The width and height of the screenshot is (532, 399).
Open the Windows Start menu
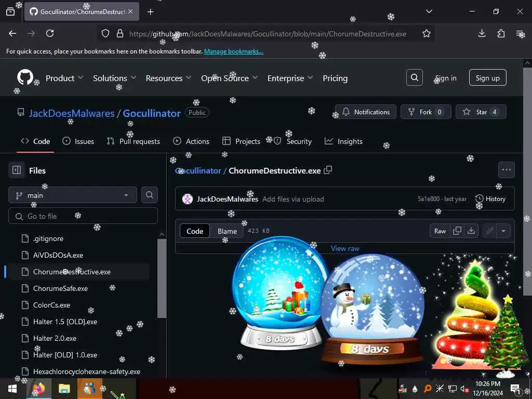pyautogui.click(x=12, y=389)
